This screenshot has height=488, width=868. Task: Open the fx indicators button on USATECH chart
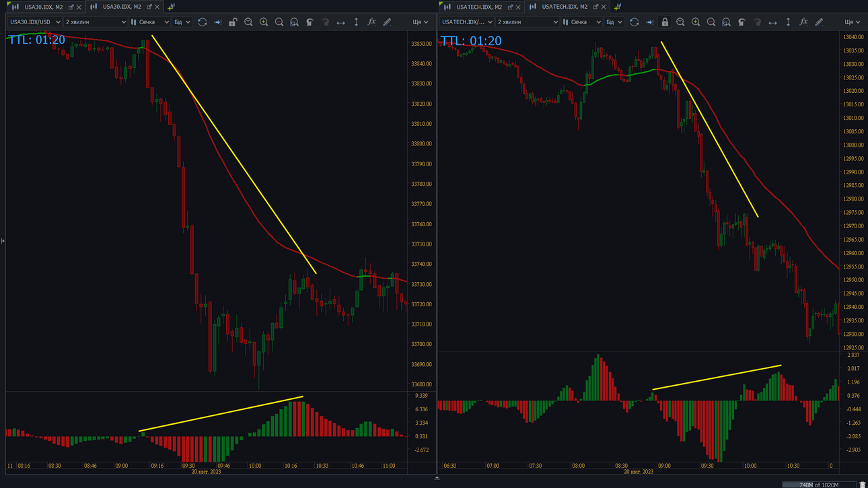803,22
